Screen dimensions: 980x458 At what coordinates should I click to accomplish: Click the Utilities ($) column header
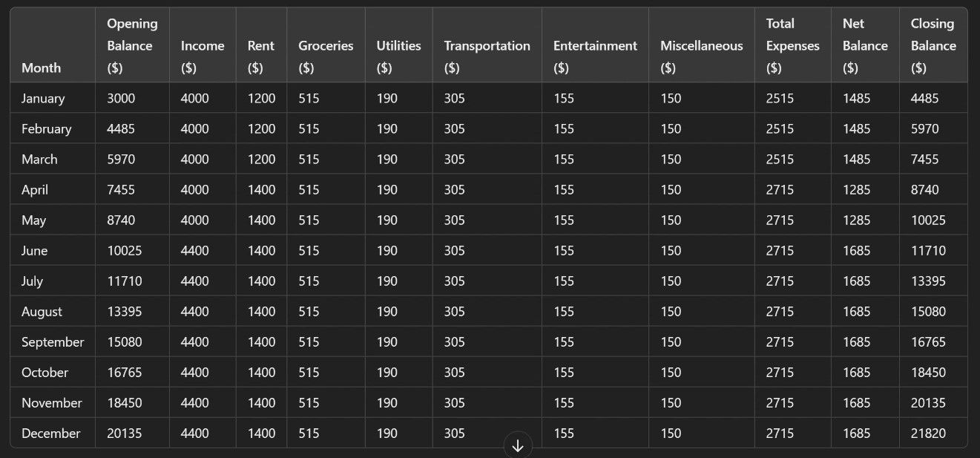pyautogui.click(x=398, y=56)
